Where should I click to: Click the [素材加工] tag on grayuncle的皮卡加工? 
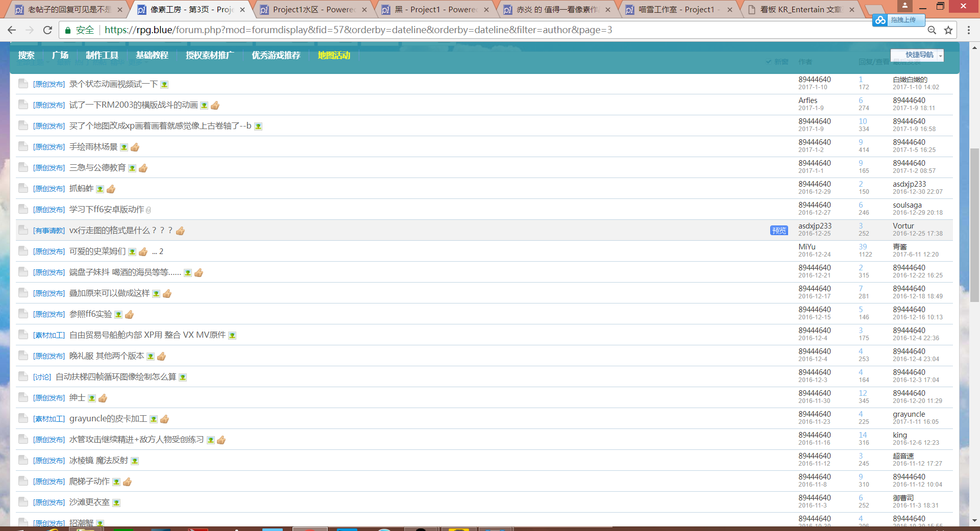[49, 419]
